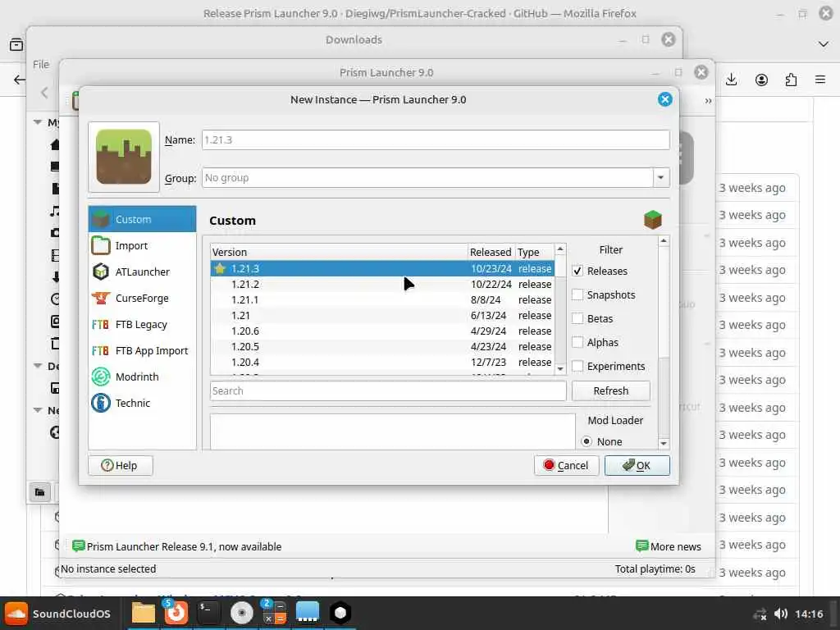
Task: Close the New Instance dialog
Action: tap(664, 99)
